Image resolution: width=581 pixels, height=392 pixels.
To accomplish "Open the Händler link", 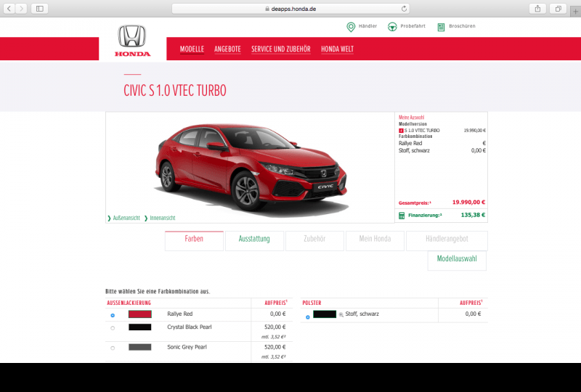I will [x=367, y=26].
